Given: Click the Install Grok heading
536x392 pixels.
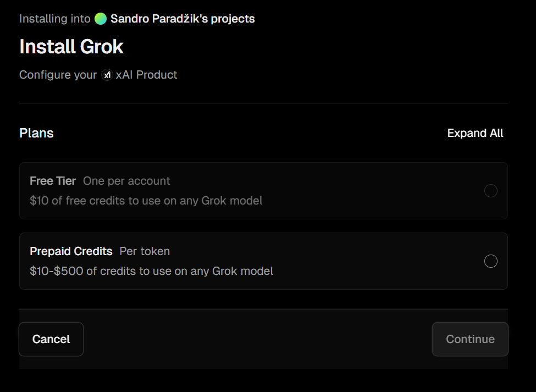Looking at the screenshot, I should (71, 47).
